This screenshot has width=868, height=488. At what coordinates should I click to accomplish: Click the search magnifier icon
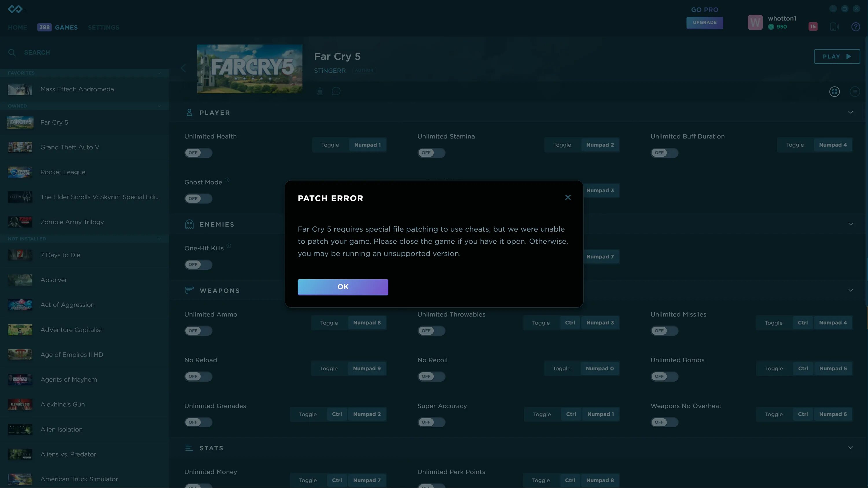point(12,53)
